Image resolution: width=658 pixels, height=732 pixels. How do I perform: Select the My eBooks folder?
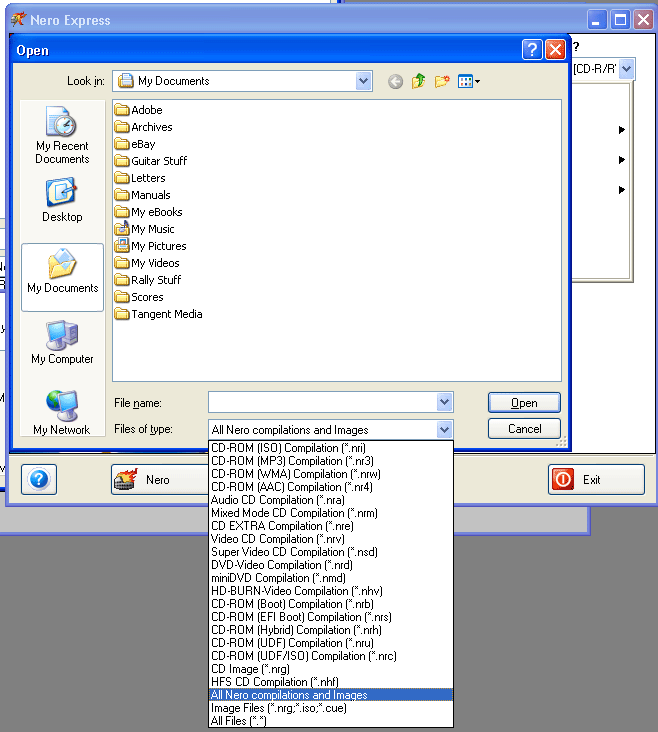pos(149,212)
